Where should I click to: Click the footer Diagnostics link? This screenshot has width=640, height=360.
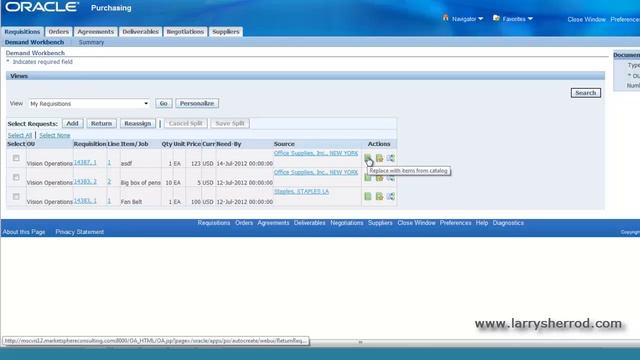(x=508, y=223)
